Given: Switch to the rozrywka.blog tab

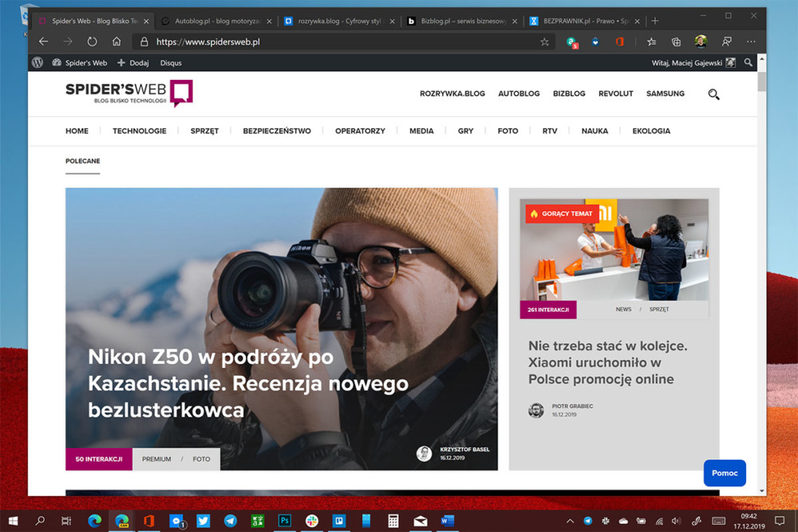Looking at the screenshot, I should tap(339, 21).
